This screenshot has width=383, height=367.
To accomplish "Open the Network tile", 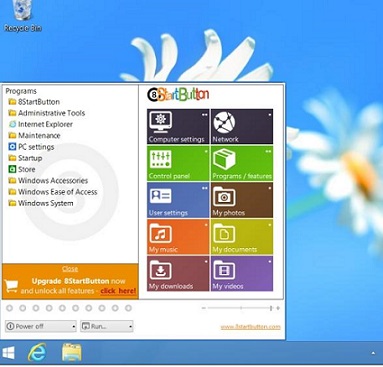I will (242, 126).
